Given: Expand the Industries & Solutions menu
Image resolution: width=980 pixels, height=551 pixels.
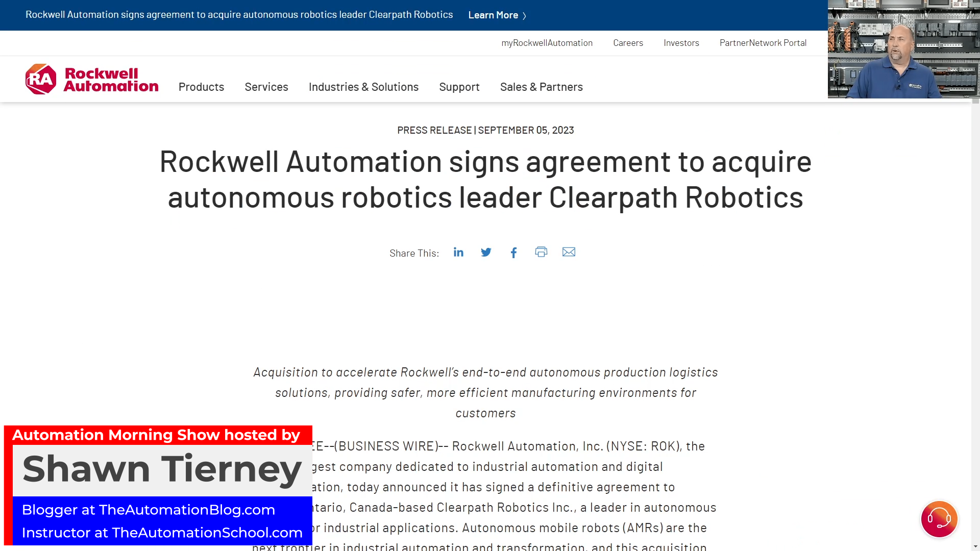Looking at the screenshot, I should pos(363,87).
